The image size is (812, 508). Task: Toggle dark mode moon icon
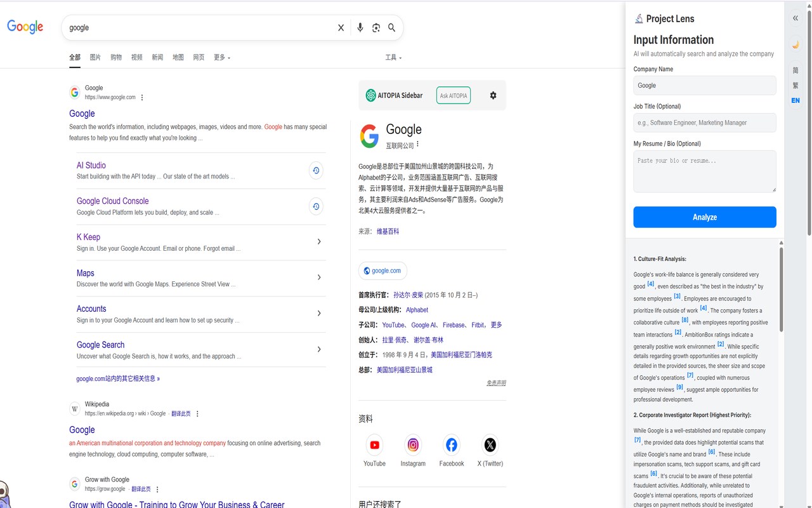click(796, 44)
